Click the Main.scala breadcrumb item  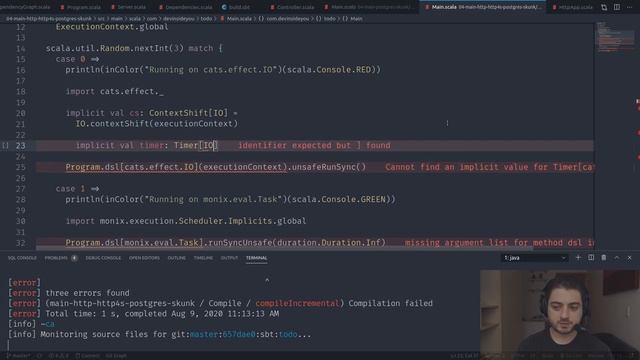236,19
